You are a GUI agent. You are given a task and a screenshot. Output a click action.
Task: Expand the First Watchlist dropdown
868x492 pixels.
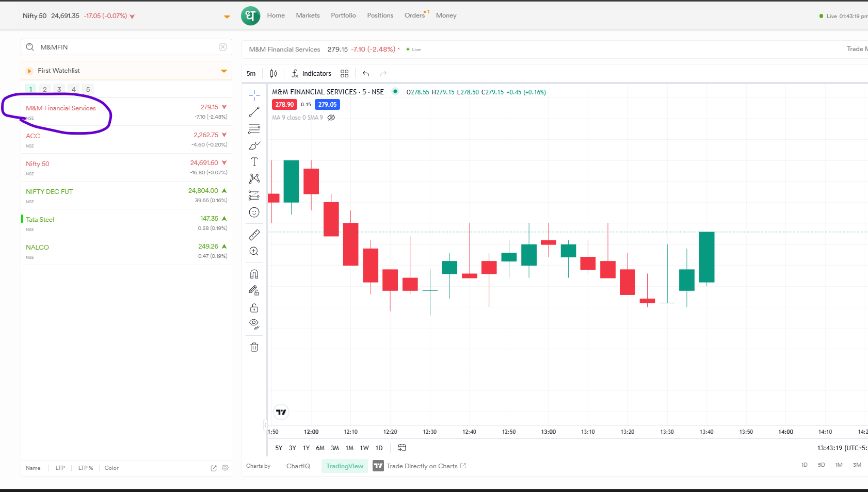click(x=223, y=71)
